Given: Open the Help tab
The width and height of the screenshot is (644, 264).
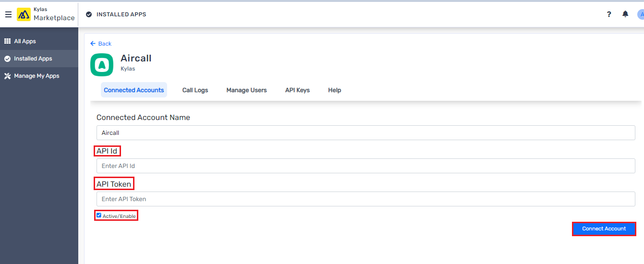Looking at the screenshot, I should [x=335, y=90].
